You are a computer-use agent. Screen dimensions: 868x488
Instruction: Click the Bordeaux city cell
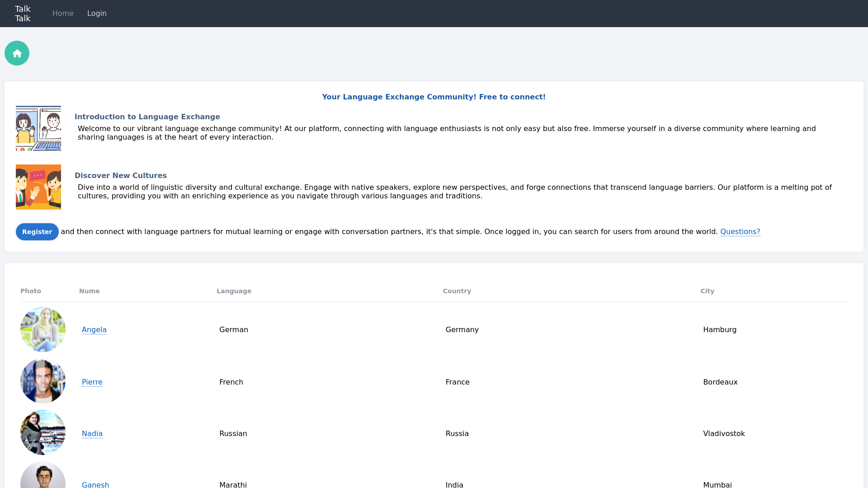pos(720,382)
